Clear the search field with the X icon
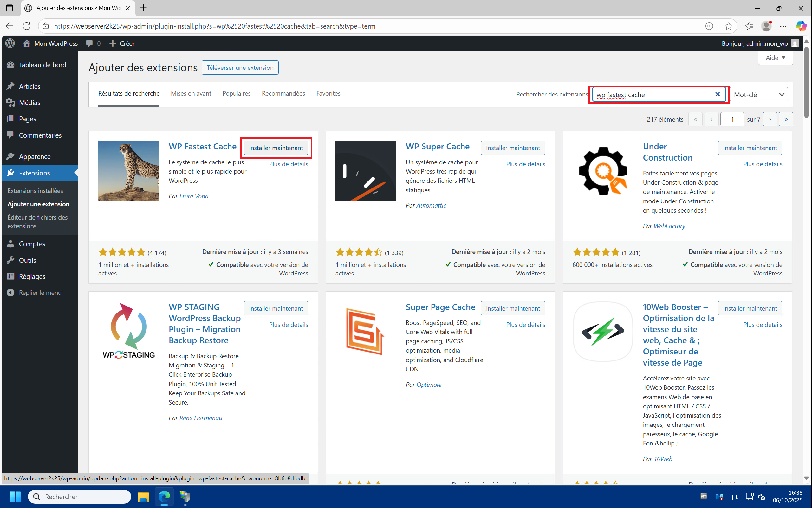The width and height of the screenshot is (812, 508). point(717,95)
